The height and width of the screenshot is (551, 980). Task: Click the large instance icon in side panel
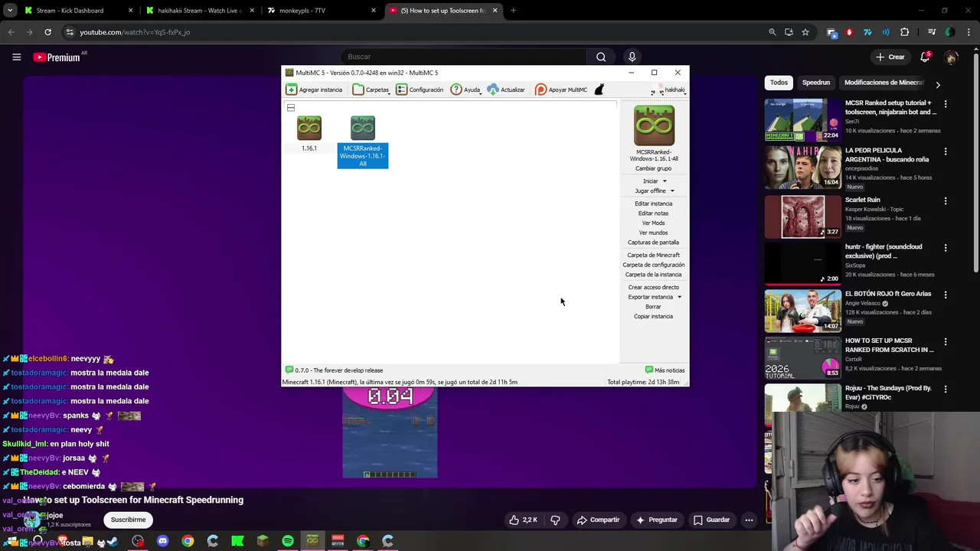coord(654,125)
